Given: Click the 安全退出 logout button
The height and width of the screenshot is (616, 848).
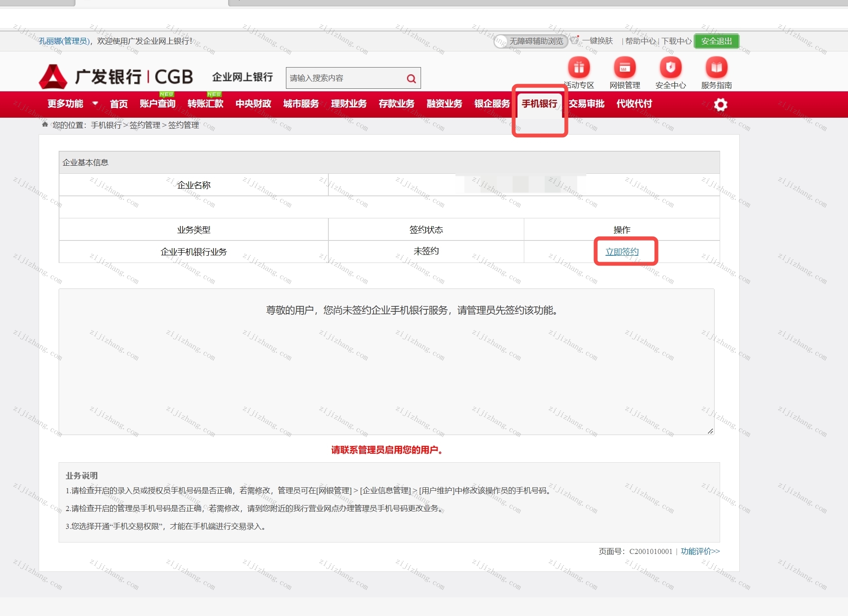Looking at the screenshot, I should coord(716,41).
